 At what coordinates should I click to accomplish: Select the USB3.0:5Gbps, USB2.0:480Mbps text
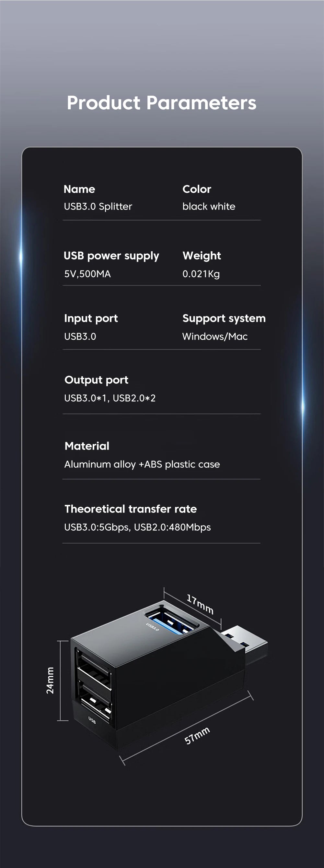[137, 527]
